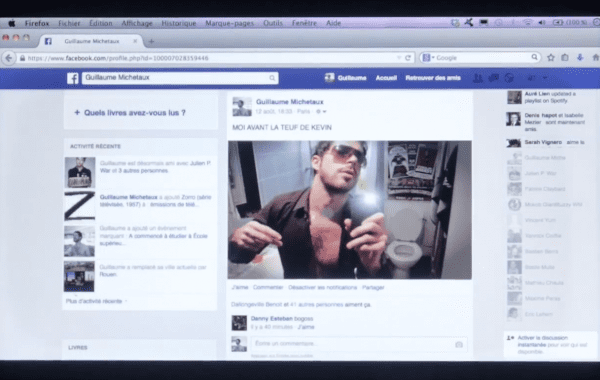The image size is (600, 380).
Task: Click 41 autres personnes likes link
Action: (316, 305)
